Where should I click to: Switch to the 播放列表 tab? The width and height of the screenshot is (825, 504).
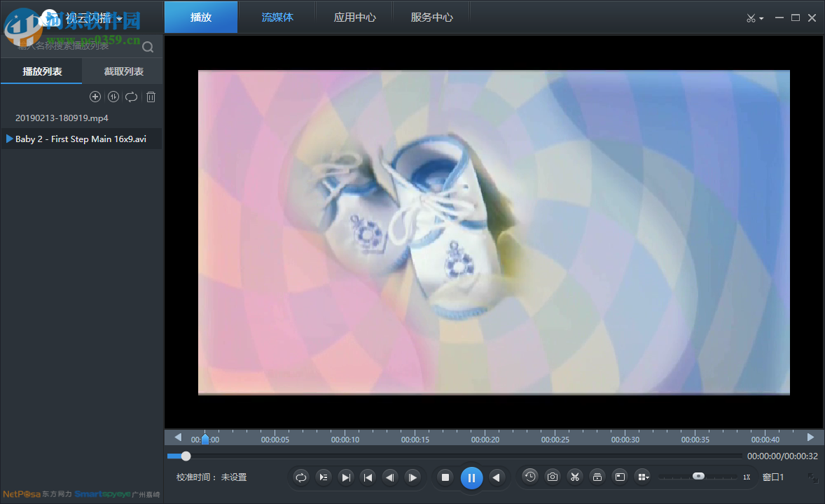tap(42, 71)
